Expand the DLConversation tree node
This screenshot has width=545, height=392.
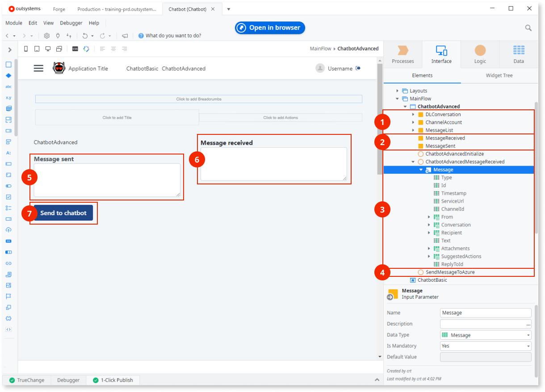pyautogui.click(x=413, y=114)
